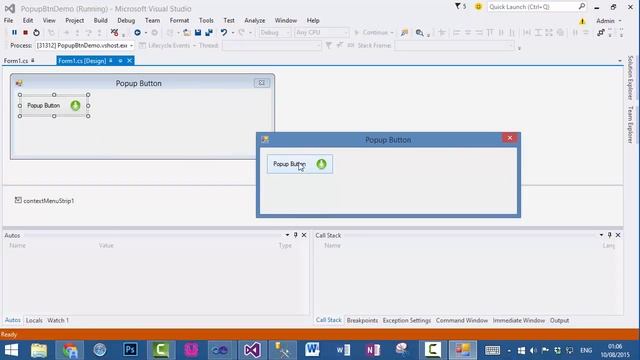The image size is (640, 360).
Task: Open the Undo history dropdown arrow
Action: 233,33
